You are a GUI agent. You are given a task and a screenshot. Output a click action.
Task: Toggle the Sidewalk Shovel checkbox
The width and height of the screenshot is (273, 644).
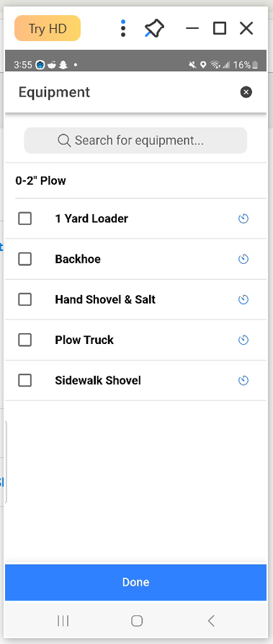25,381
